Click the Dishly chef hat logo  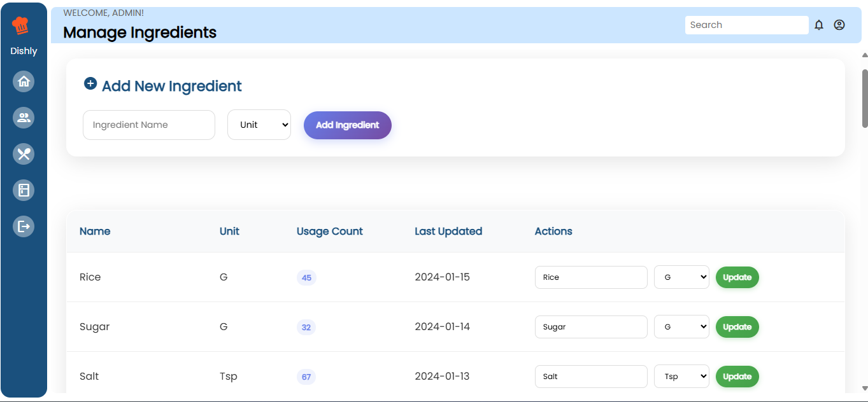click(21, 25)
